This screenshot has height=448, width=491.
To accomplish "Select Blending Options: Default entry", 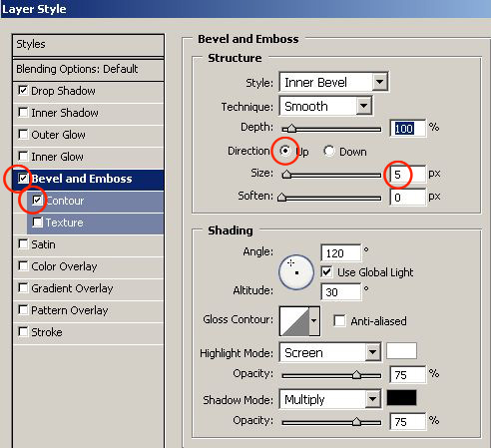I will click(x=88, y=70).
